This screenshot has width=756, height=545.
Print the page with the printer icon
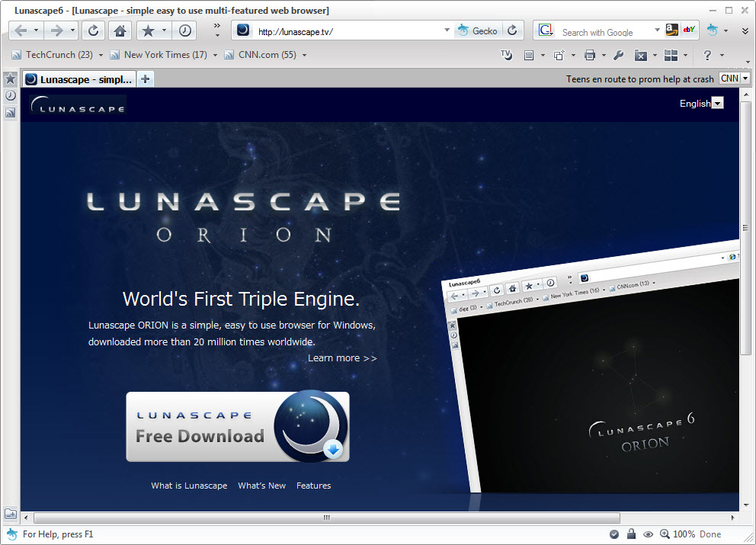click(589, 56)
